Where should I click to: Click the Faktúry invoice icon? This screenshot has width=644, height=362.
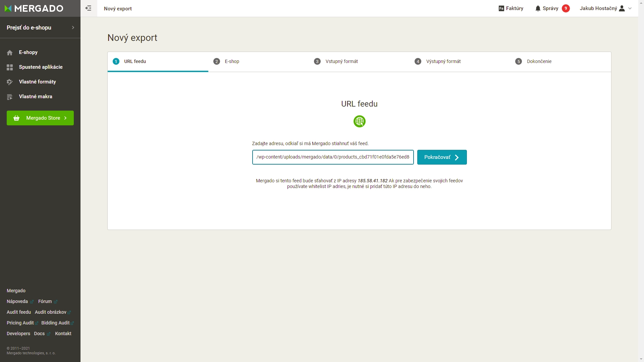(501, 8)
